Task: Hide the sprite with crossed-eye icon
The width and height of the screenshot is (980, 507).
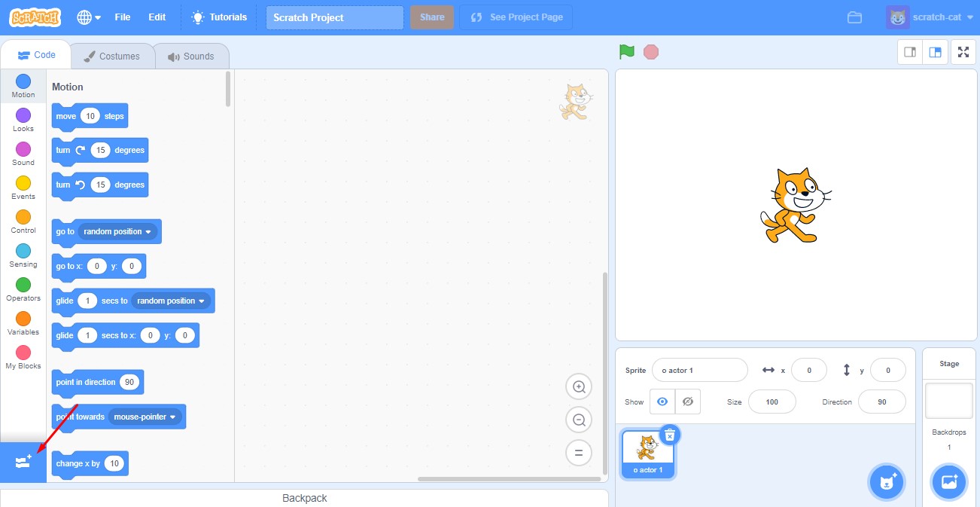Action: point(687,402)
